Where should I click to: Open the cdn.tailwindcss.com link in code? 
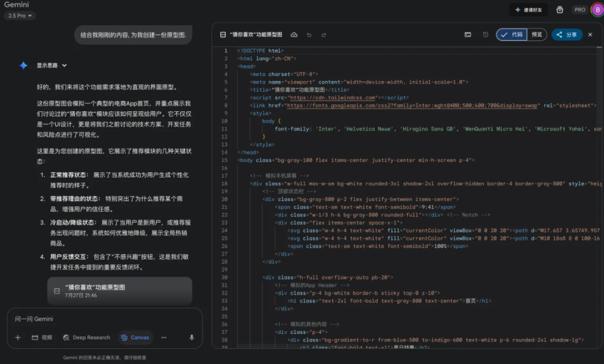(332, 97)
